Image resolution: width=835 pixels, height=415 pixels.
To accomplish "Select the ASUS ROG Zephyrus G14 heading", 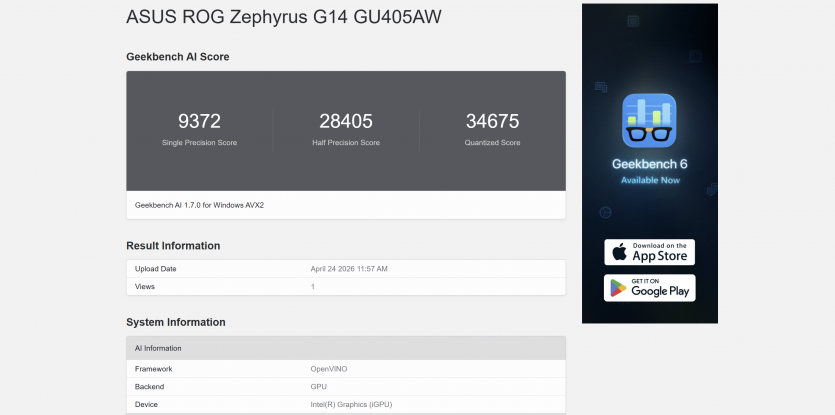I will click(x=284, y=17).
